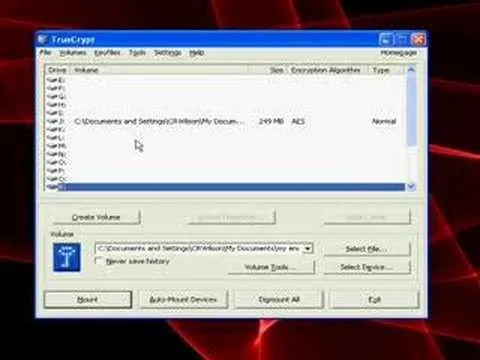480x360 pixels.
Task: Click the Select File button
Action: [367, 249]
